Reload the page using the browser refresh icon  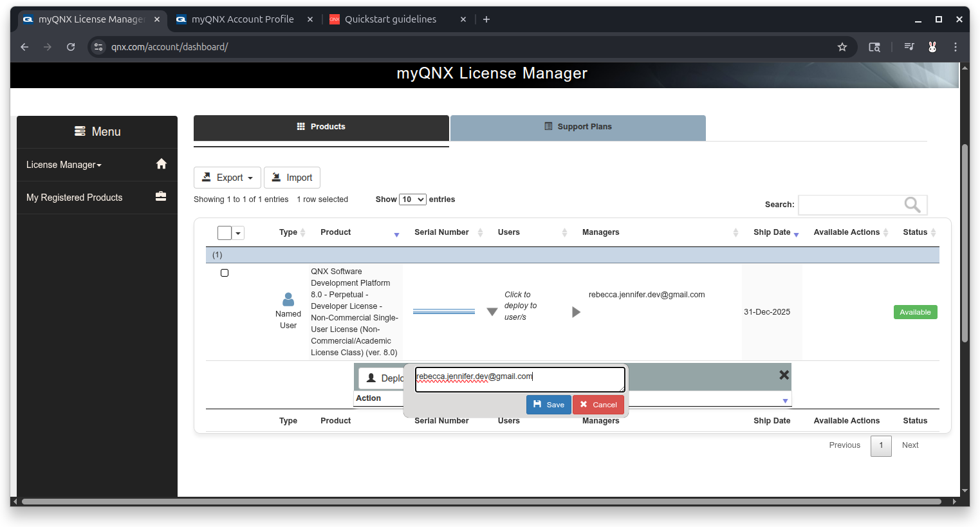[x=71, y=47]
